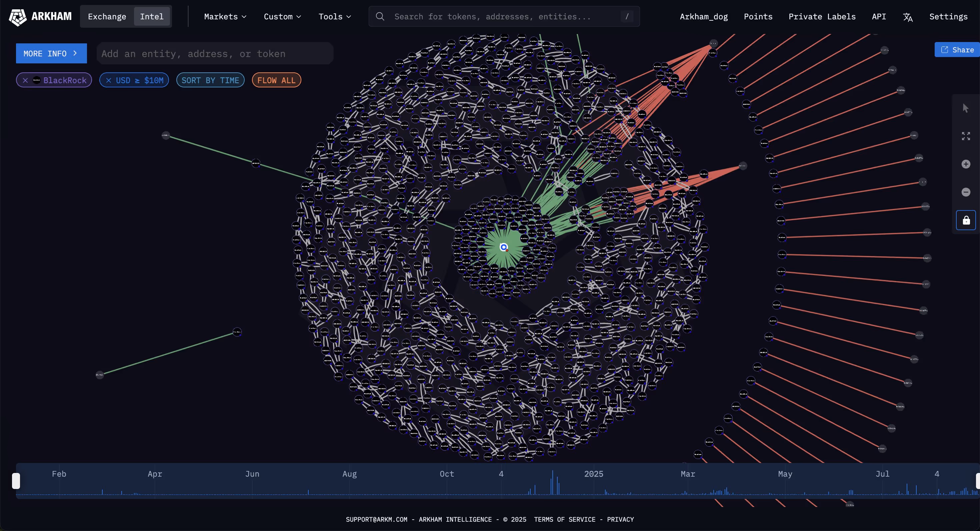980x531 pixels.
Task: Click the MORE INFO button
Action: pyautogui.click(x=51, y=53)
